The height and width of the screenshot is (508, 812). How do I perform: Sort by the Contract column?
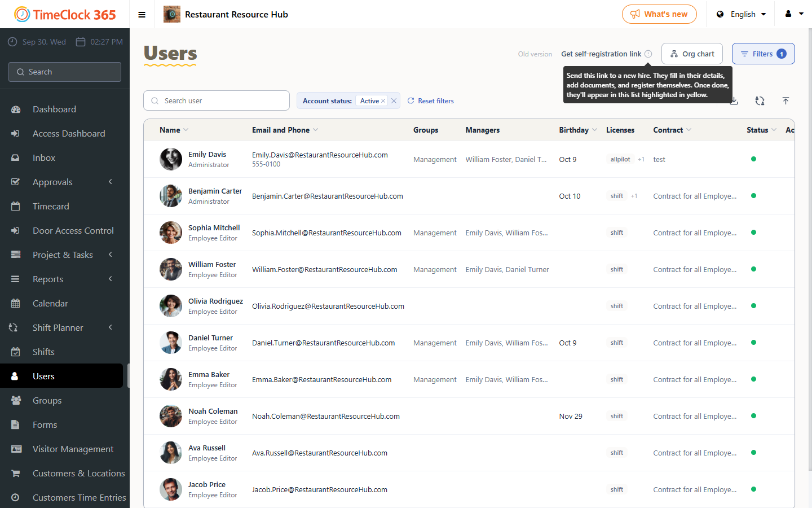click(x=672, y=130)
